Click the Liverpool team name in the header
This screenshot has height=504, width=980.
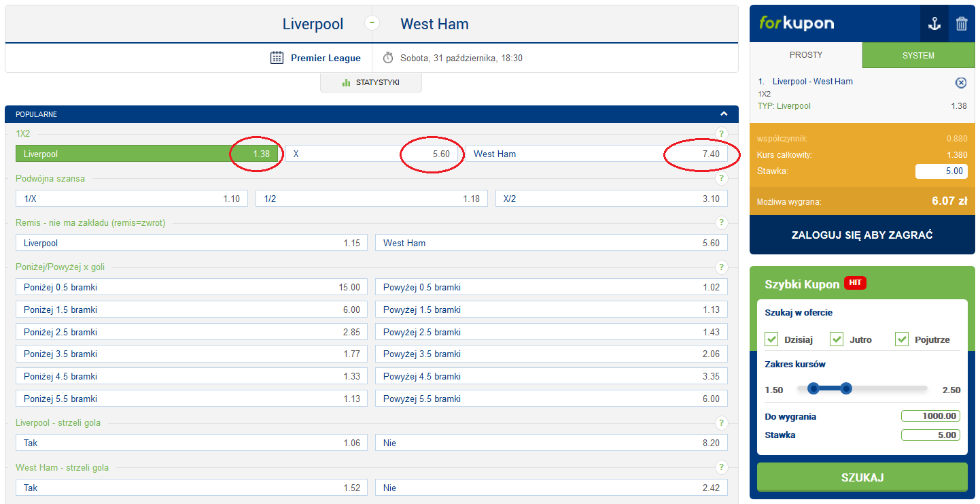pos(313,24)
